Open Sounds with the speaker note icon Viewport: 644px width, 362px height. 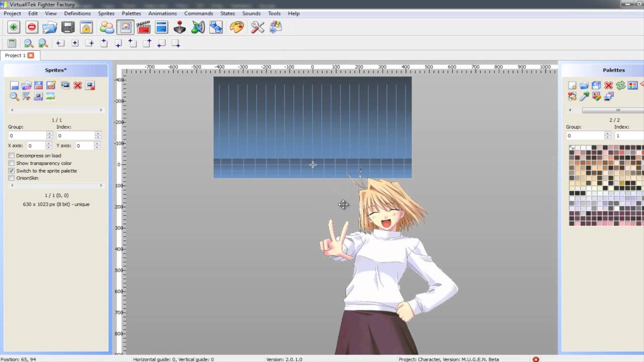198,27
